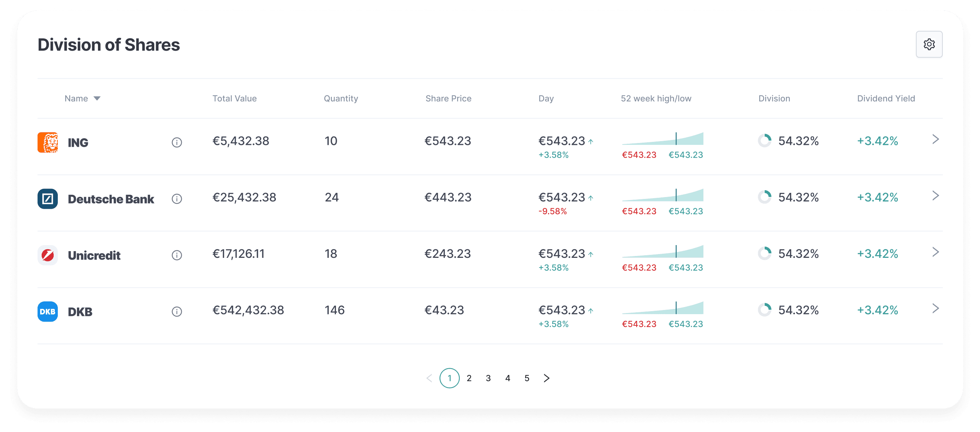The width and height of the screenshot is (980, 432).
Task: Show info for Unicredit
Action: point(177,255)
